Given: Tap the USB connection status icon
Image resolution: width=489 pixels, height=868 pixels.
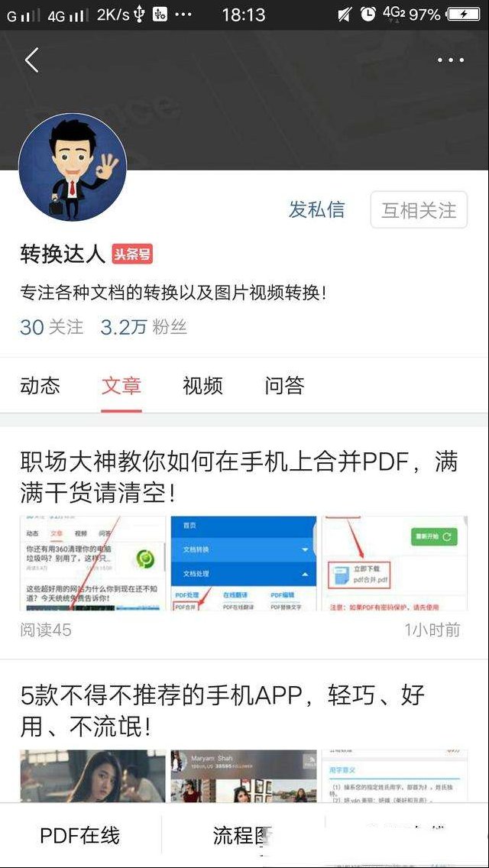Looking at the screenshot, I should pos(138,14).
